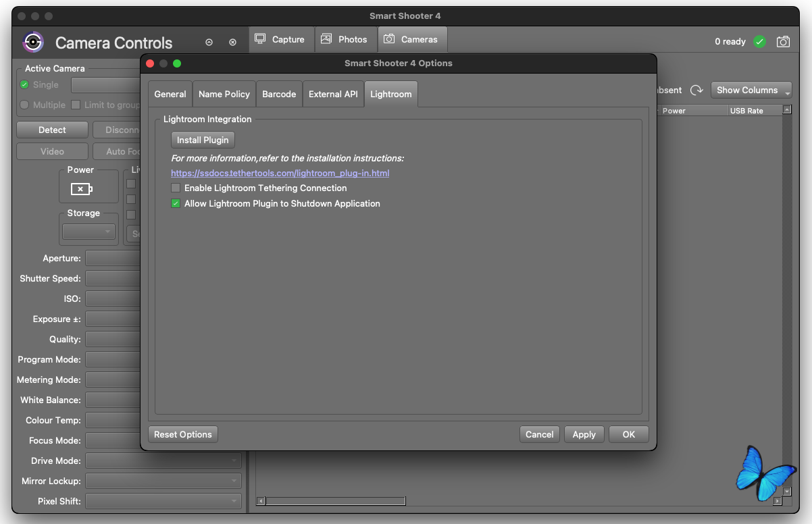Open the External API tab
The image size is (812, 524).
click(x=333, y=94)
